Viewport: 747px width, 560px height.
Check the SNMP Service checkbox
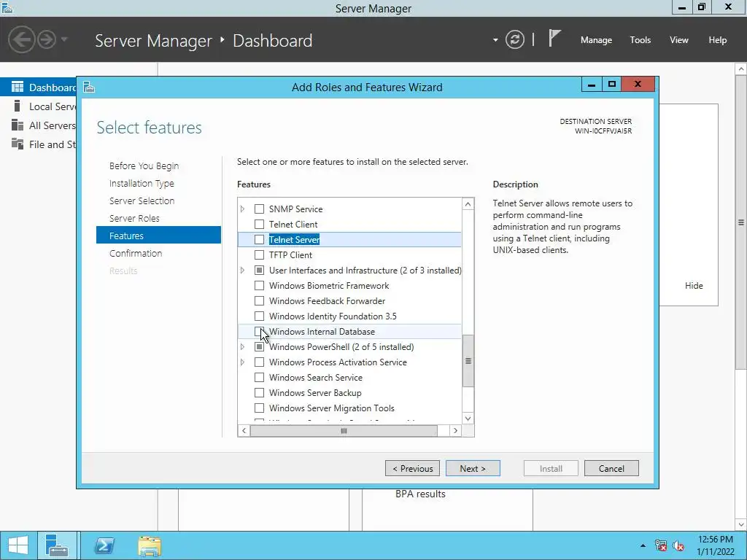(x=259, y=209)
